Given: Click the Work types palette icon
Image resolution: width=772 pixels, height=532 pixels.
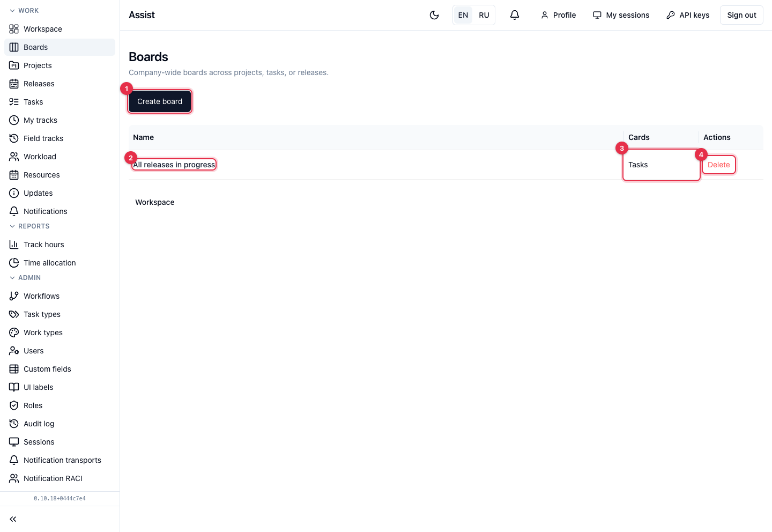Looking at the screenshot, I should [14, 332].
